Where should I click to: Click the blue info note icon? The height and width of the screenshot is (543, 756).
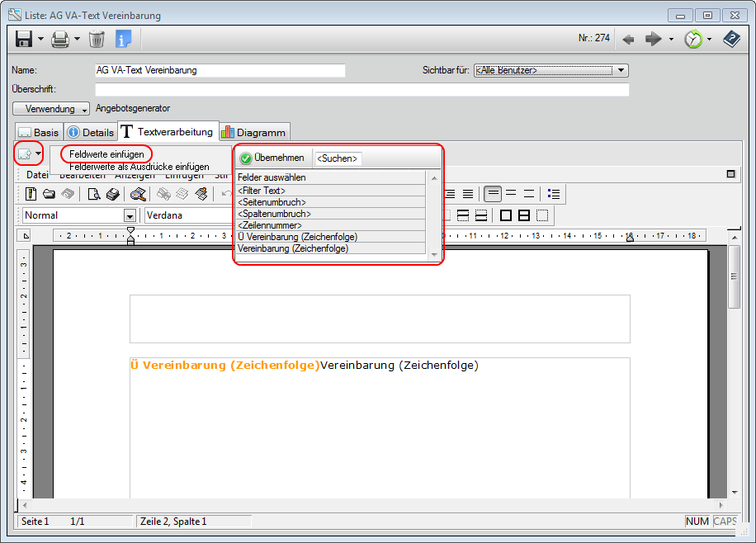[123, 39]
